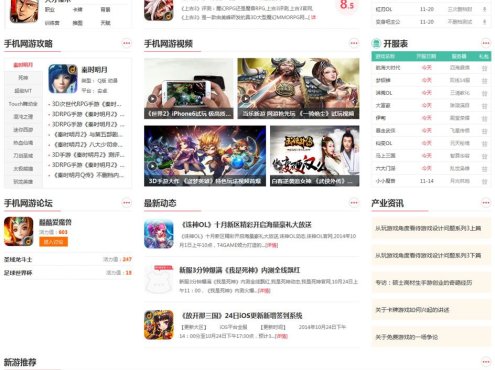Open 《秦时明月Q传》不删档内 article link
The image size is (495, 370).
[x=88, y=175]
